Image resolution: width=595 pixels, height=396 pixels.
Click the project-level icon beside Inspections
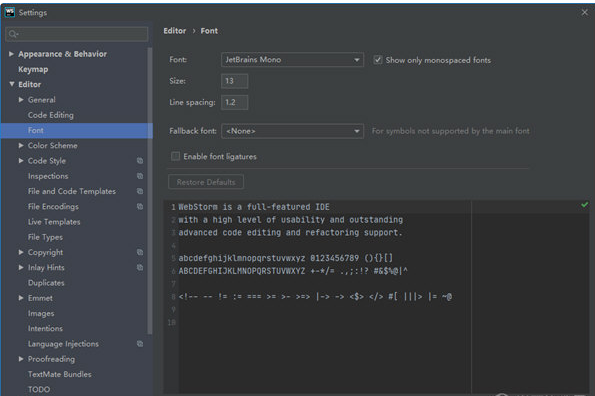coord(140,176)
